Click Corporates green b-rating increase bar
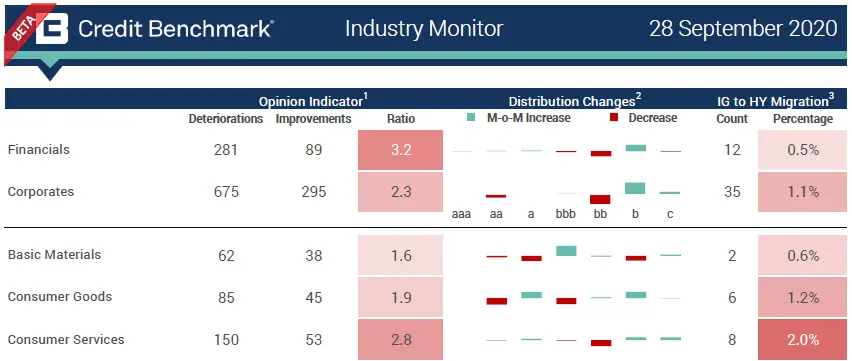 point(635,188)
